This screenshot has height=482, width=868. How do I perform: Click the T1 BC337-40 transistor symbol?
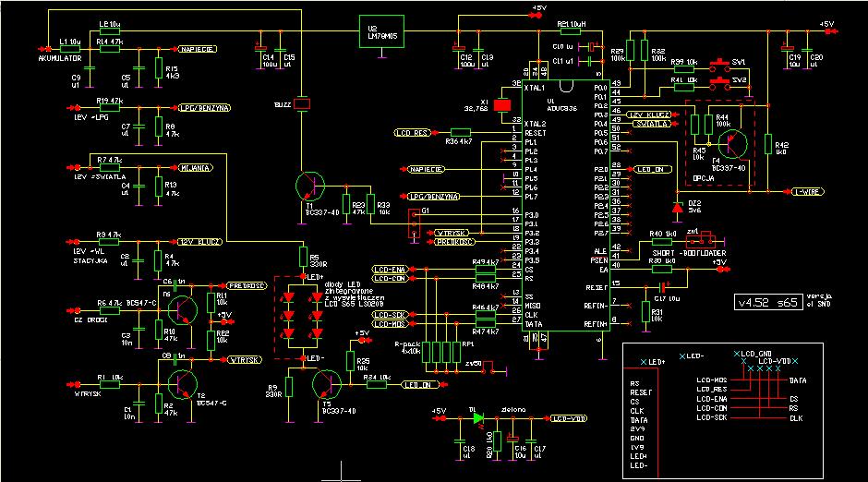tap(309, 185)
